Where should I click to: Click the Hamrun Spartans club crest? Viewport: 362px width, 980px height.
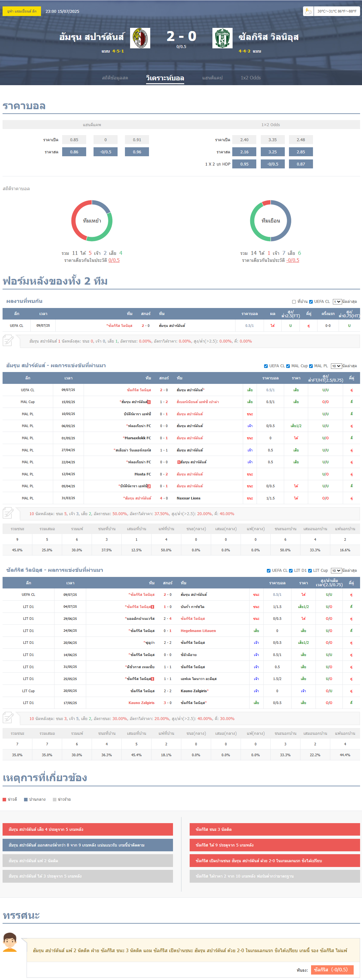(x=140, y=38)
